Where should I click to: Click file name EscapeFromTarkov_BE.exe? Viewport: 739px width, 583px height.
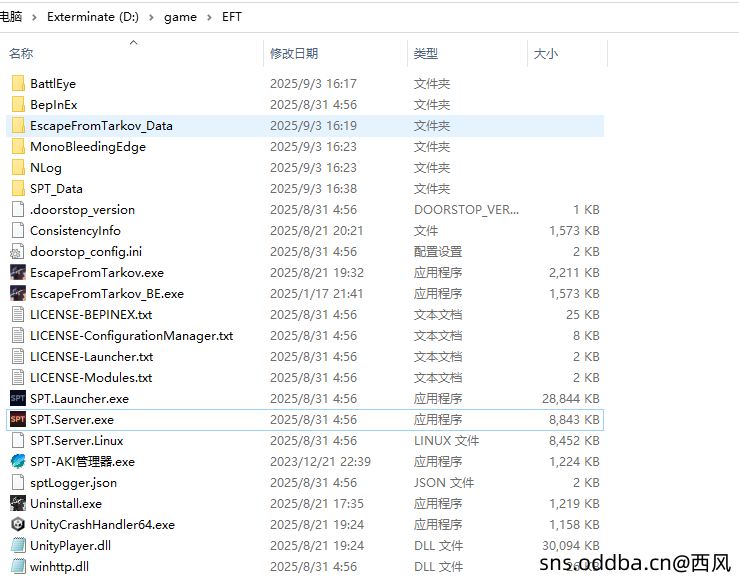coord(107,294)
